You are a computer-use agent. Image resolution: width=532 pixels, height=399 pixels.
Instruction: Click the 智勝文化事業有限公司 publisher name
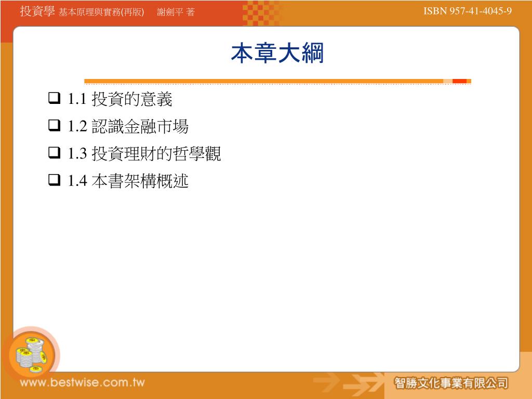tap(451, 383)
